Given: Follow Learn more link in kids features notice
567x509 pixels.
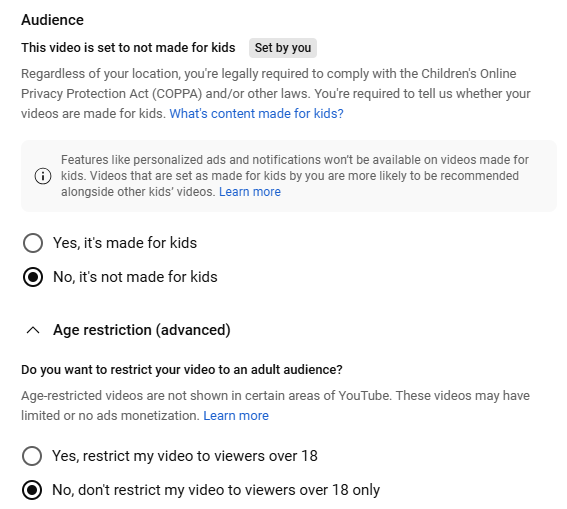Looking at the screenshot, I should [x=250, y=192].
